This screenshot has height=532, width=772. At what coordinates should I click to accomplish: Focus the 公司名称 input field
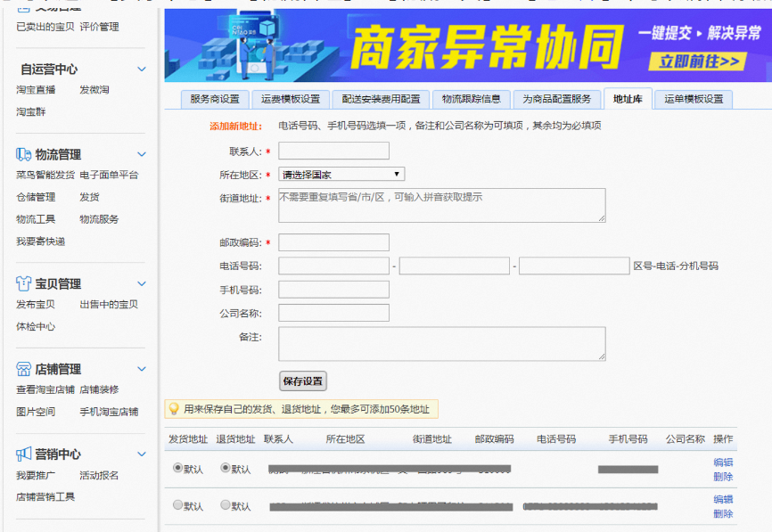[333, 313]
